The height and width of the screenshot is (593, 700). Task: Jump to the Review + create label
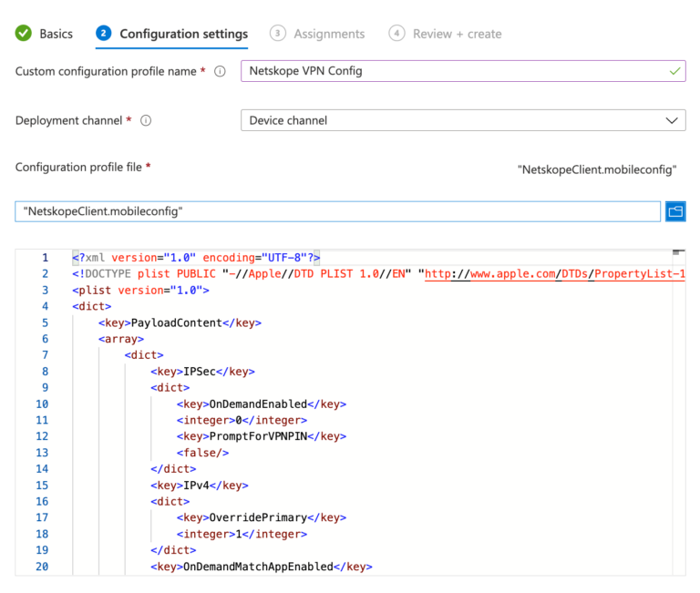click(x=457, y=34)
